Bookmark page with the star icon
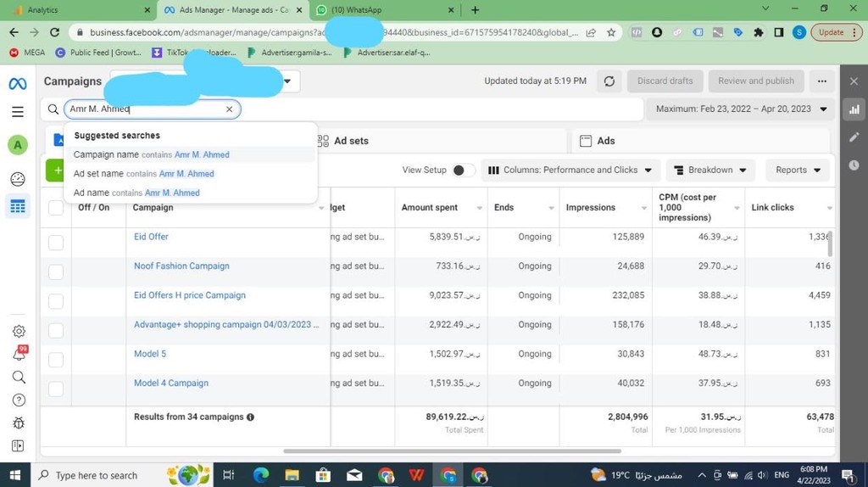 pyautogui.click(x=611, y=33)
